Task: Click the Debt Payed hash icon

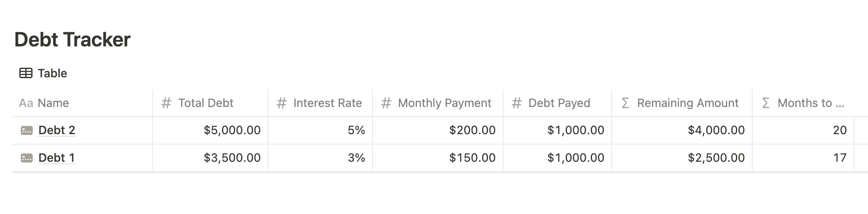Action: (516, 103)
